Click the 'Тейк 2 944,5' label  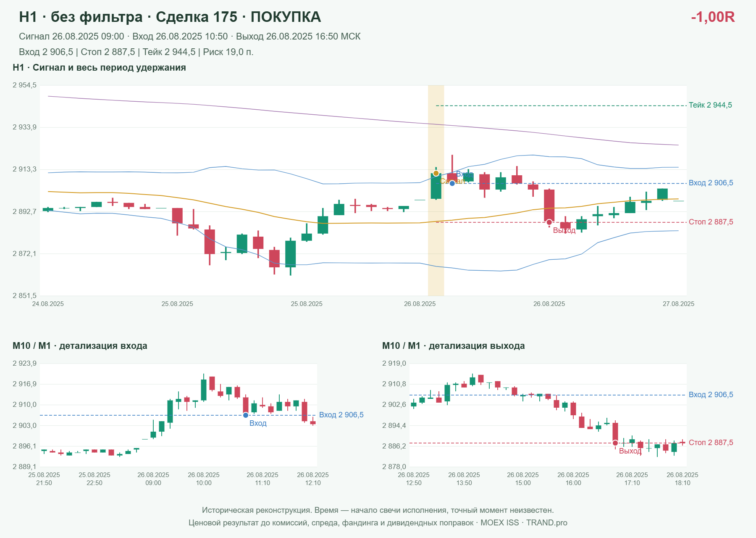(x=710, y=105)
